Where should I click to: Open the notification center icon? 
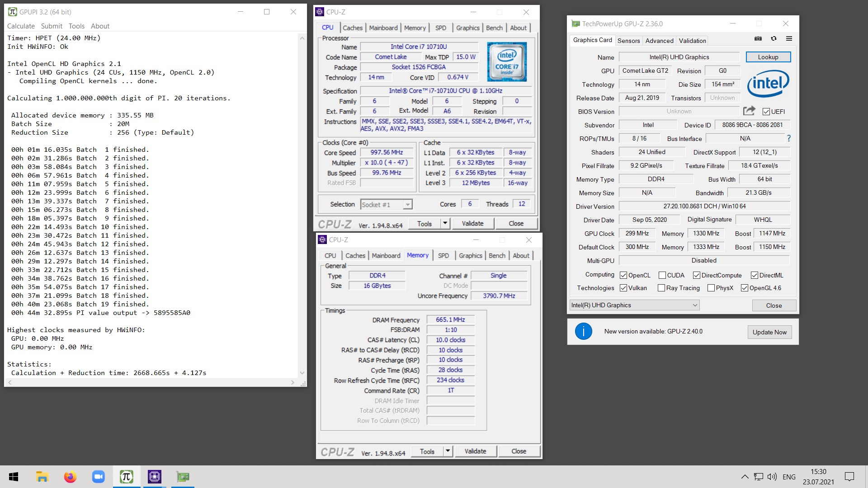pos(849,477)
